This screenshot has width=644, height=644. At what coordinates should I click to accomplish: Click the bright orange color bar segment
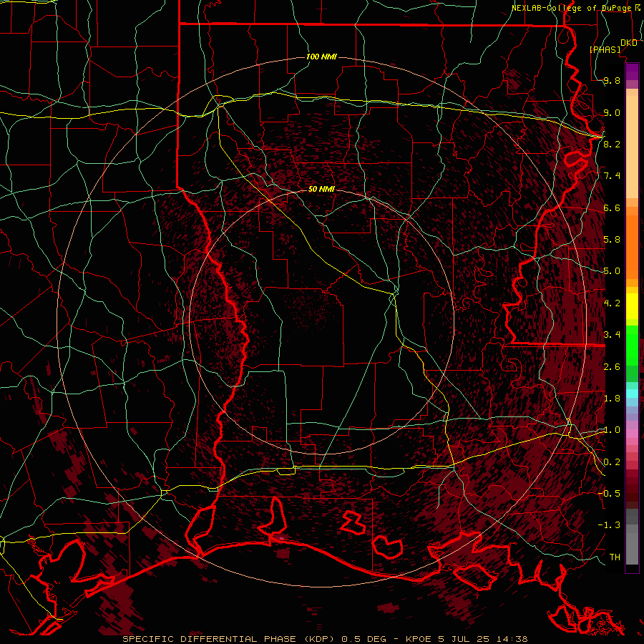coord(632,246)
